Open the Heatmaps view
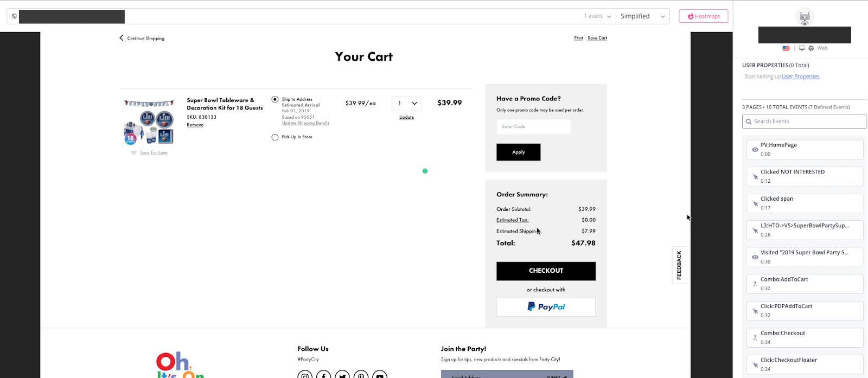 click(x=704, y=16)
